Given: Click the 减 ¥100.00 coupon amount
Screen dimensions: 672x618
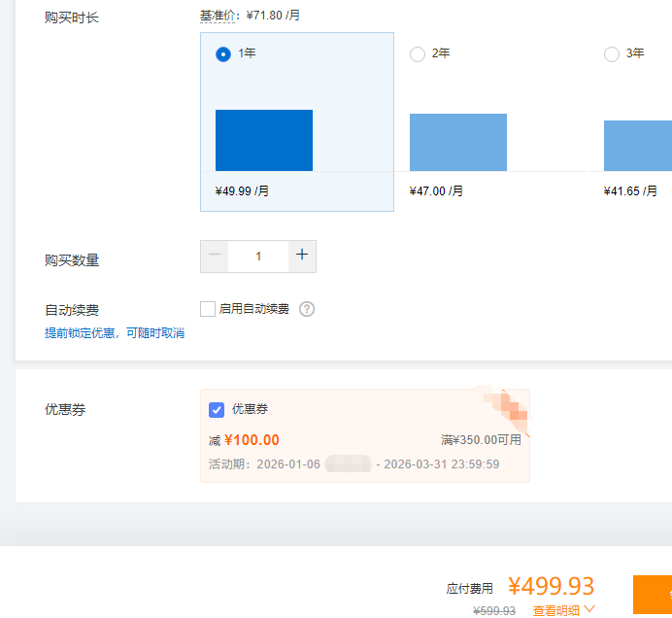Looking at the screenshot, I should pos(244,440).
